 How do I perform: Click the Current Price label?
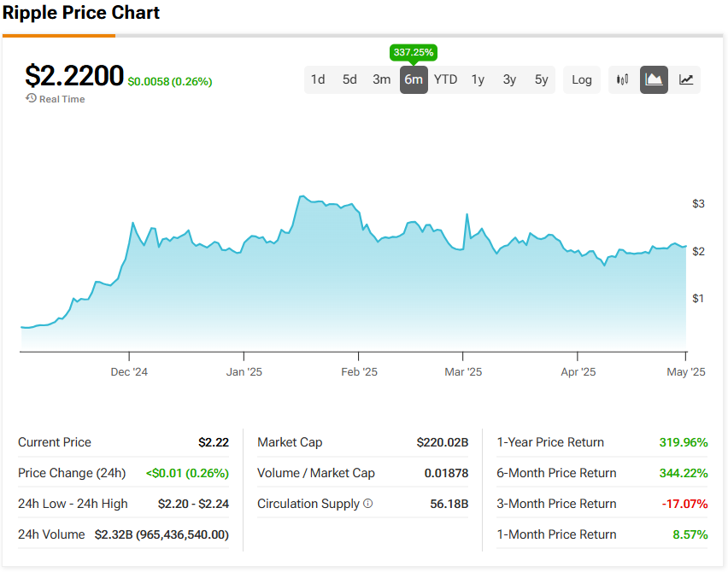coord(55,442)
